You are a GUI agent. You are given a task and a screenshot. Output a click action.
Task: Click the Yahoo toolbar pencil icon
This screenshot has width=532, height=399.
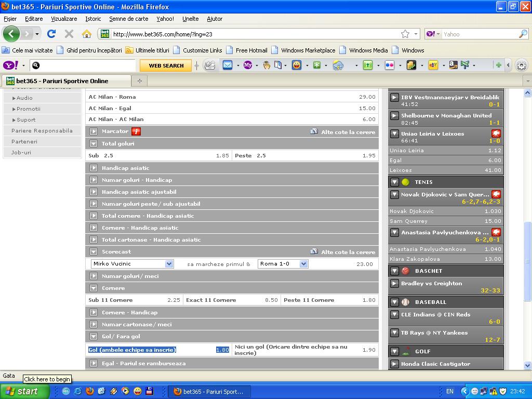[x=210, y=65]
